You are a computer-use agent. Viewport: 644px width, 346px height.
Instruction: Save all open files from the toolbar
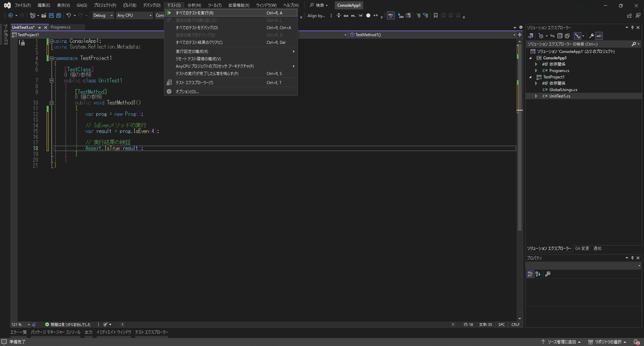58,15
